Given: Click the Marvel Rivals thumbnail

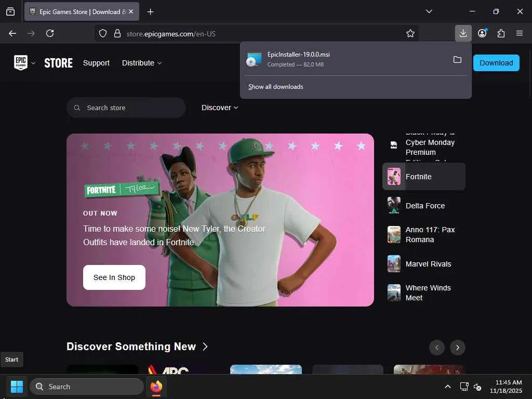Looking at the screenshot, I should pos(394,263).
